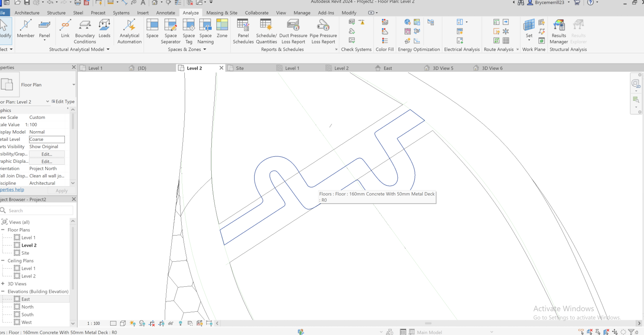Click Graphic Display Options Edit... button
This screenshot has height=335, width=644.
(x=47, y=161)
